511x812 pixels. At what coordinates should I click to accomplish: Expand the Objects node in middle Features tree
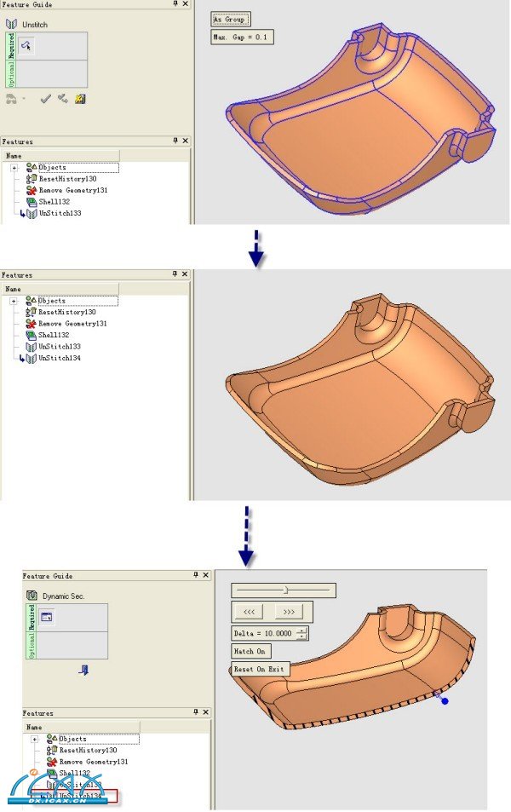tap(14, 301)
